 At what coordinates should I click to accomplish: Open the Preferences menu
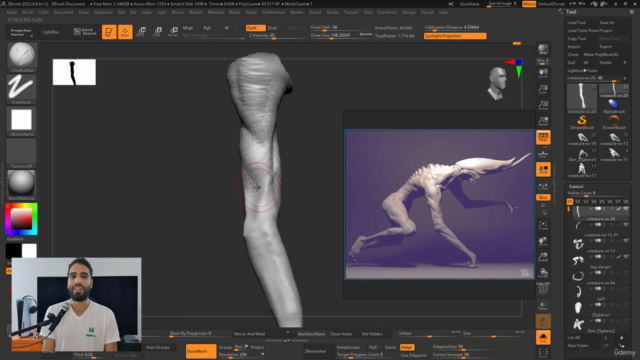273,12
